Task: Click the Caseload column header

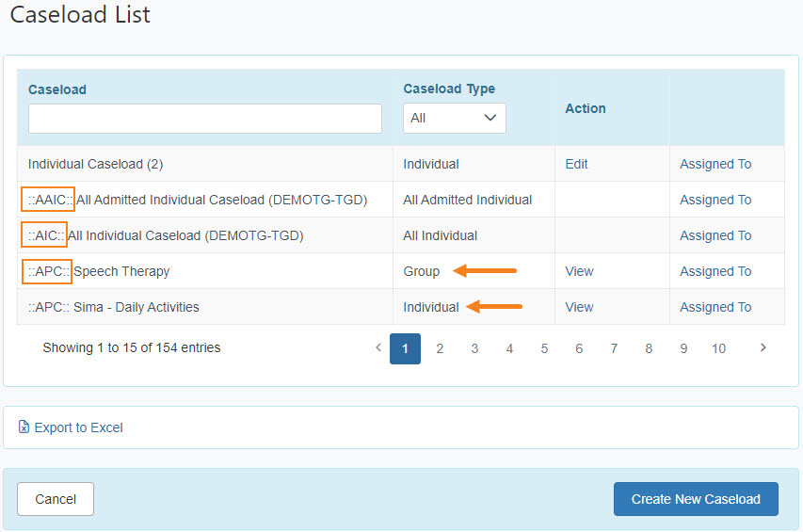Action: 57,89
